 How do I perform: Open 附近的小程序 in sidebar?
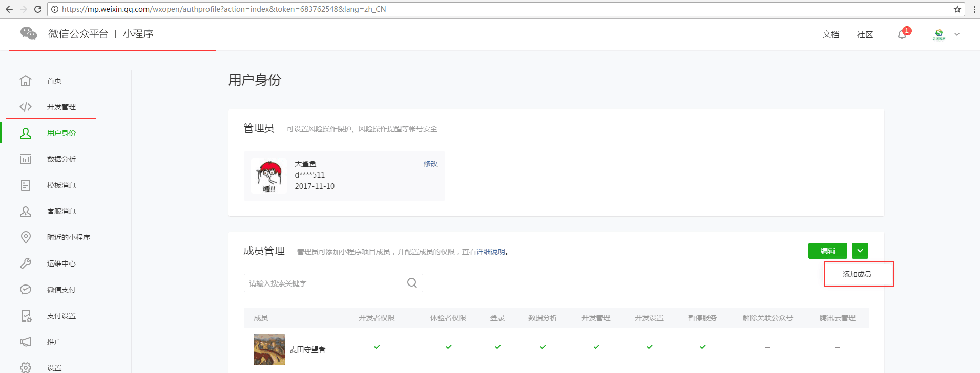[68, 237]
